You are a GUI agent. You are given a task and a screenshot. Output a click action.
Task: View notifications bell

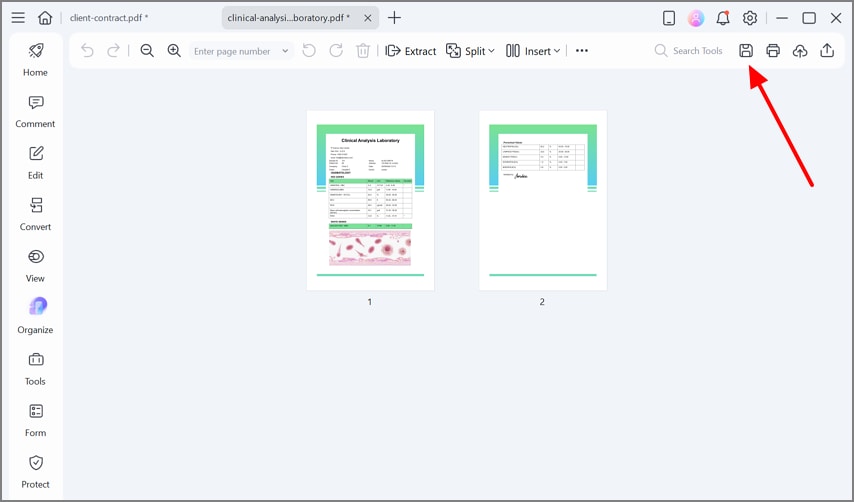pos(723,18)
